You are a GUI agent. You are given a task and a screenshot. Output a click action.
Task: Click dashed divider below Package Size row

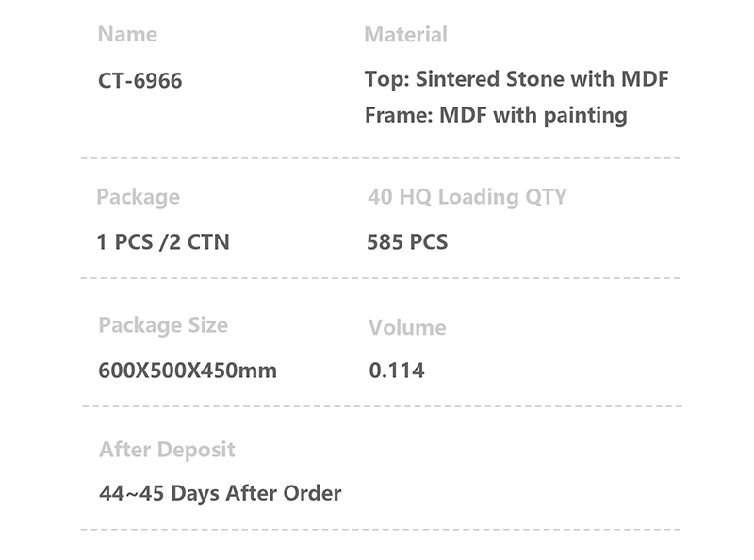(x=381, y=406)
